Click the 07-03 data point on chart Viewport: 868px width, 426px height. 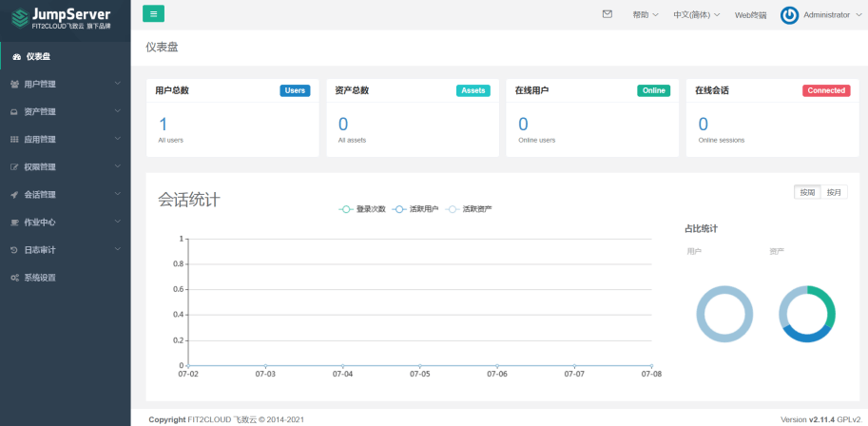coord(265,365)
